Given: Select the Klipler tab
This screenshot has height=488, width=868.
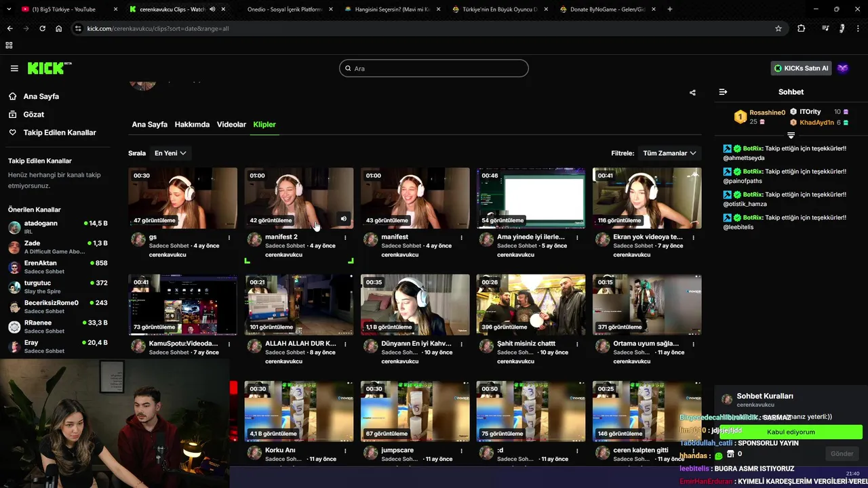Looking at the screenshot, I should pyautogui.click(x=264, y=125).
